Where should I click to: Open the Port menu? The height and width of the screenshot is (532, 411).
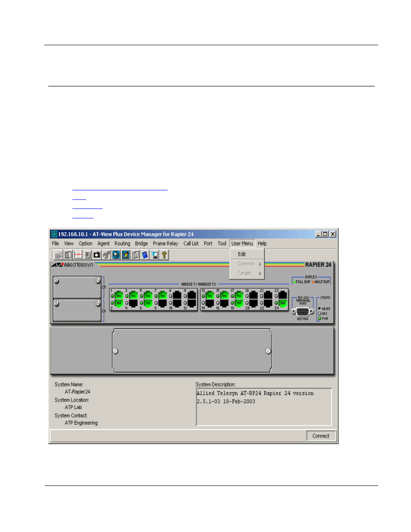pyautogui.click(x=208, y=243)
